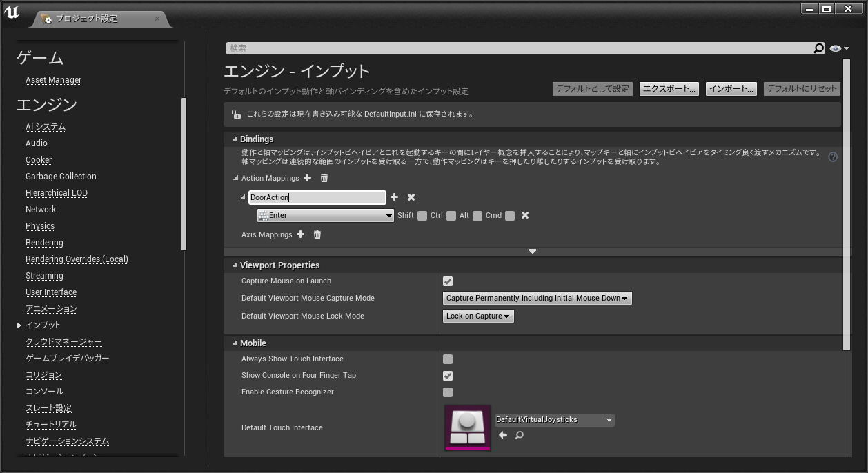
Task: Open the Physics settings category
Action: point(40,226)
